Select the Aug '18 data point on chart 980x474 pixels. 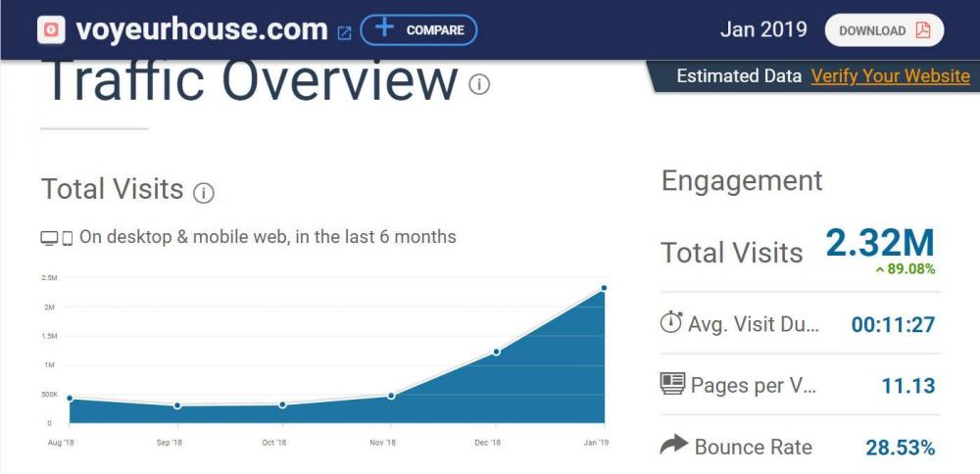[70, 398]
